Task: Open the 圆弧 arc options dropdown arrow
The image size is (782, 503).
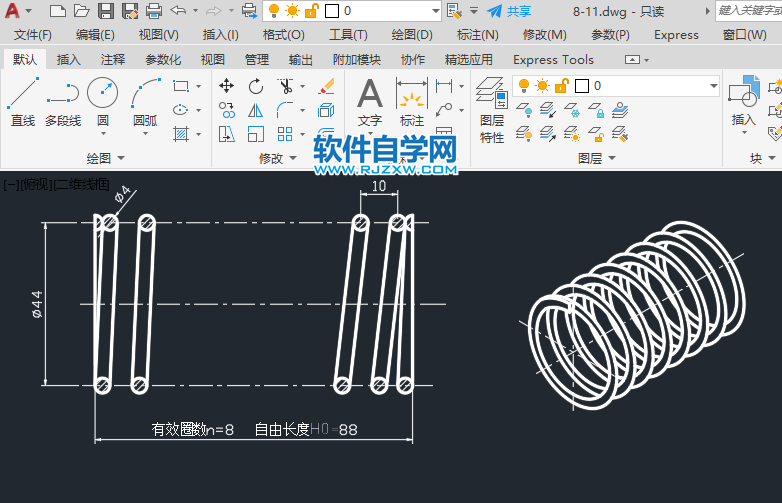Action: click(145, 134)
